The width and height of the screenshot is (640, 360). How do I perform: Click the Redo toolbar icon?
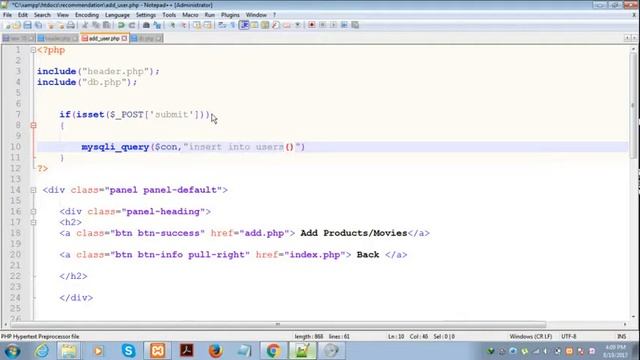(x=132, y=25)
